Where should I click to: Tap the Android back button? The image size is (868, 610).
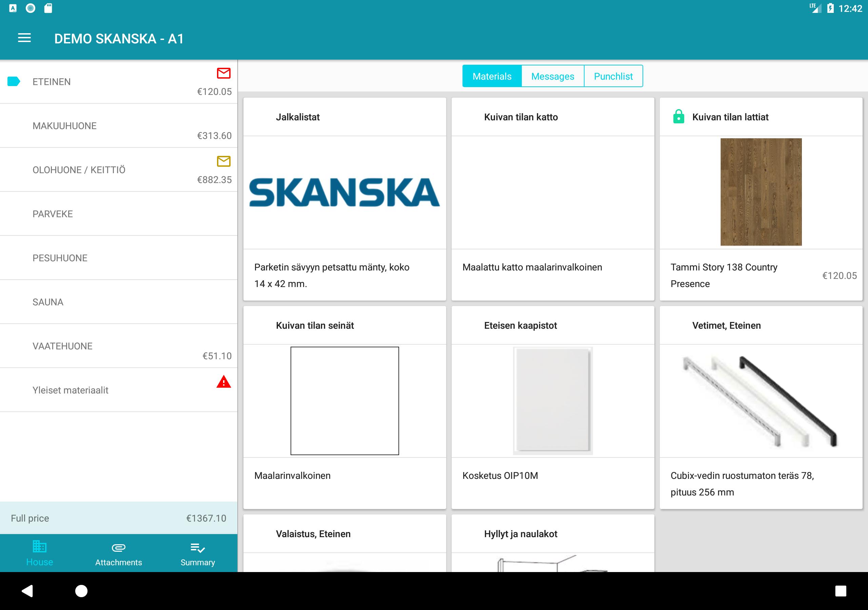pyautogui.click(x=27, y=591)
